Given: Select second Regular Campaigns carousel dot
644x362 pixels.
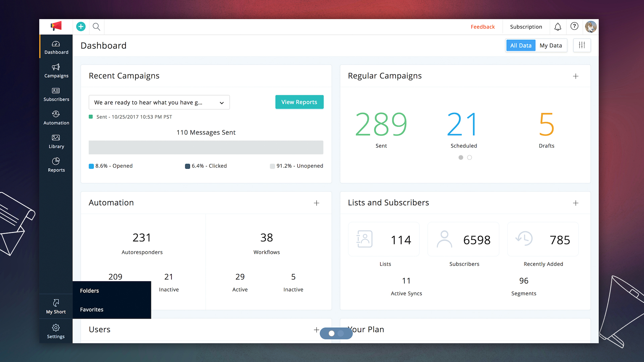Looking at the screenshot, I should [470, 158].
